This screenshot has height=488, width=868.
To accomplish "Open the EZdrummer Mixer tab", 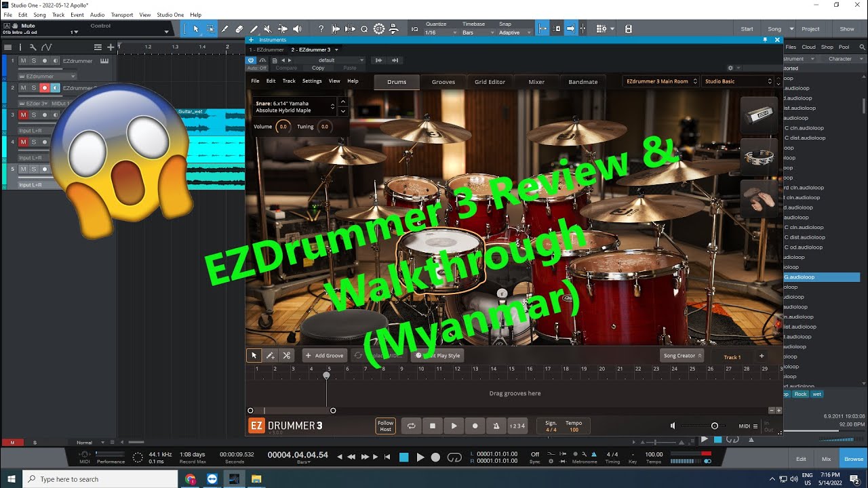I will (x=536, y=82).
